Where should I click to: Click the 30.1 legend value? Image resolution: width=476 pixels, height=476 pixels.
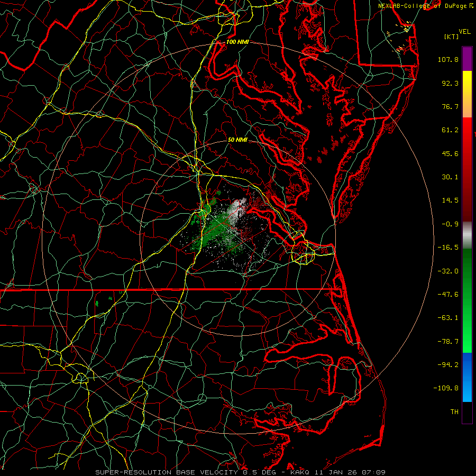click(x=450, y=177)
